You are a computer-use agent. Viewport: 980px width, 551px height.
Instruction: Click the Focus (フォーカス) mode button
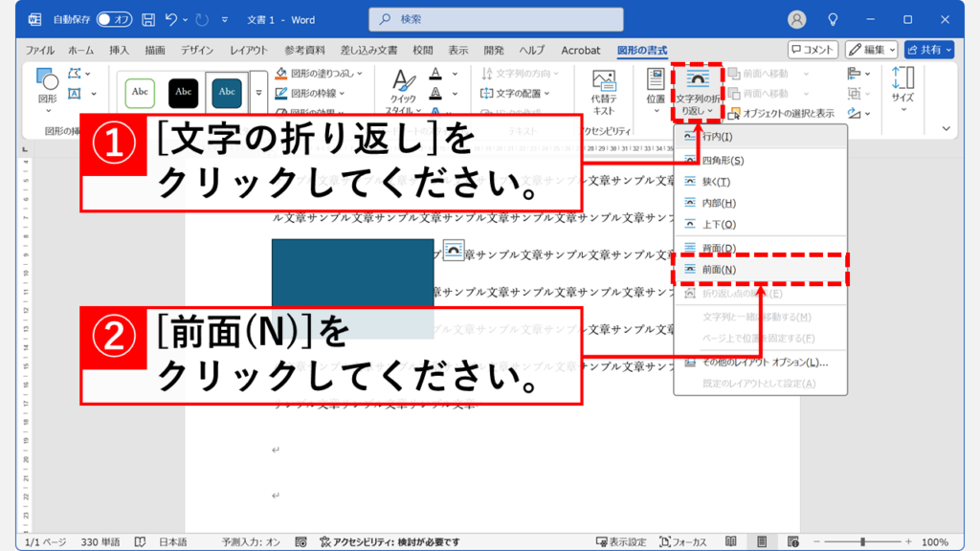click(683, 541)
